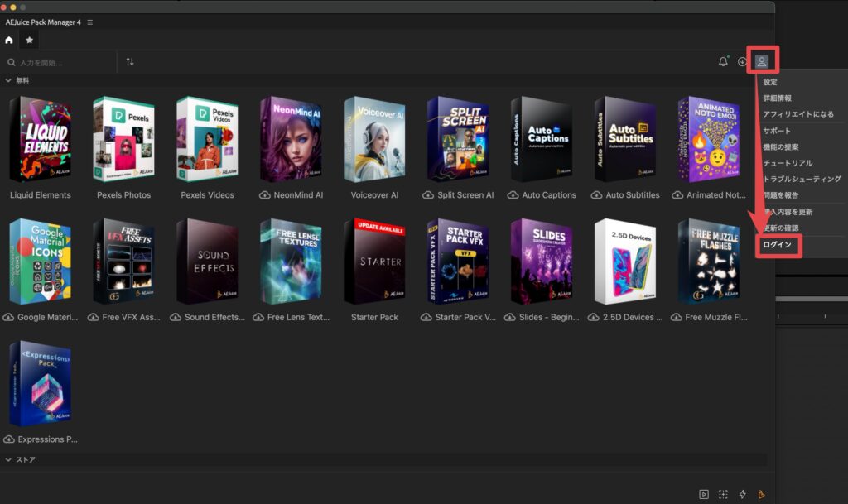Choose チュートリアル menu item
The width and height of the screenshot is (848, 504).
(x=788, y=163)
